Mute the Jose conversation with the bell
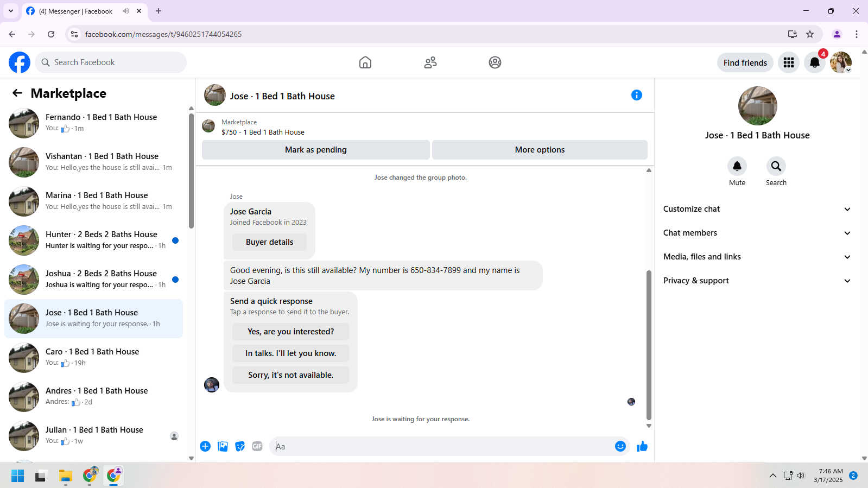Screen dimensions: 868x488 point(737,166)
